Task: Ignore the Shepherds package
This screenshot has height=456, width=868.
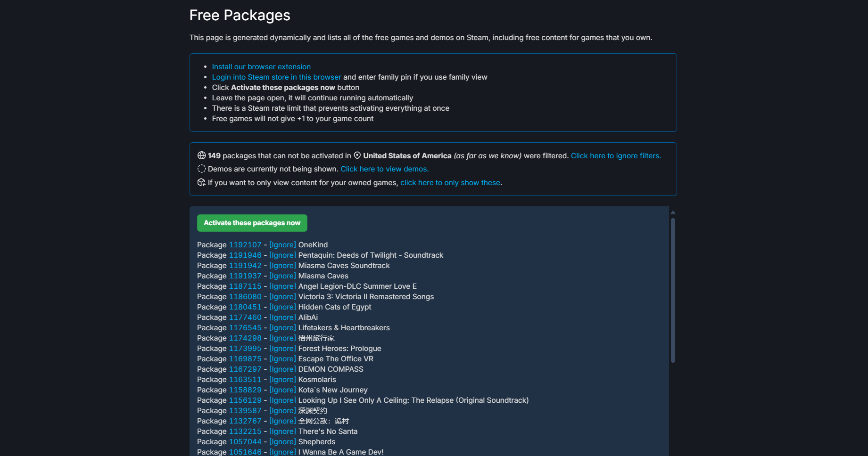Action: click(282, 442)
